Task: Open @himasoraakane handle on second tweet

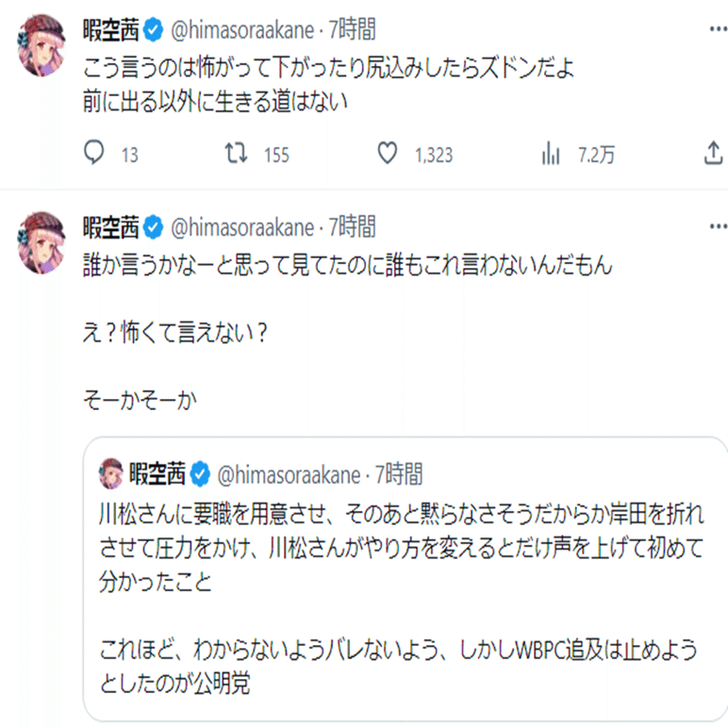Action: 240,227
